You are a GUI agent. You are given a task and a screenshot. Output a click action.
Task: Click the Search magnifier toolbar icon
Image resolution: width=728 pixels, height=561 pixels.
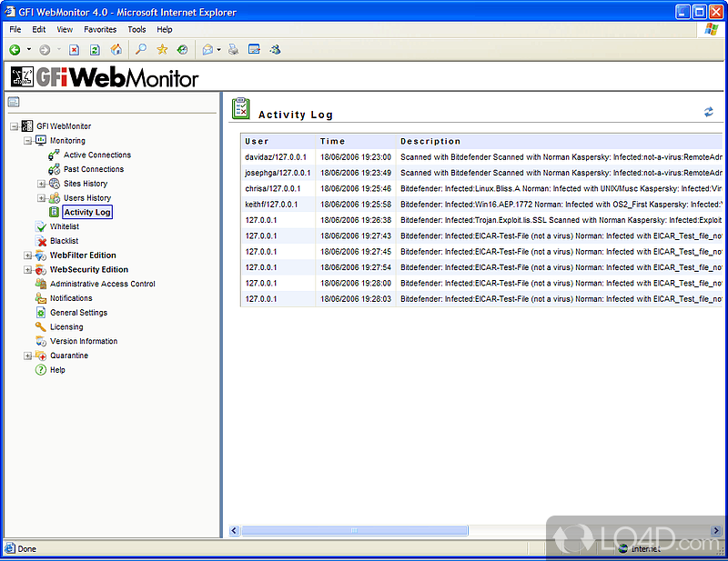tap(141, 50)
